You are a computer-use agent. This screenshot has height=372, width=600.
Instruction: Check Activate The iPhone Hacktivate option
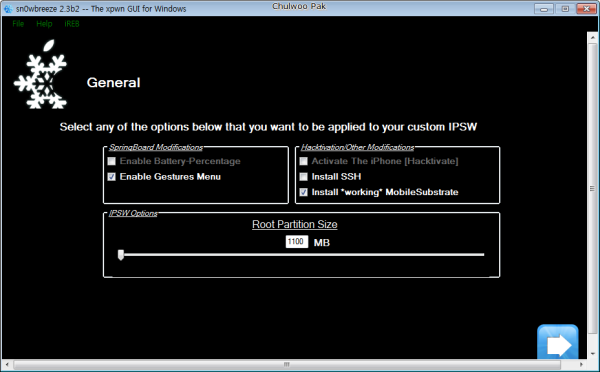click(x=303, y=161)
